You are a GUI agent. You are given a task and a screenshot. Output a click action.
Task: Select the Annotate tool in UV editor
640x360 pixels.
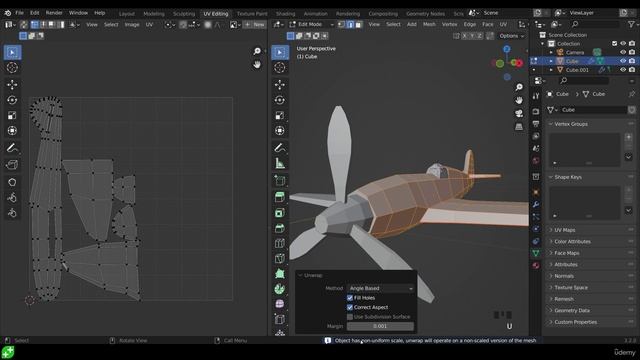12,148
